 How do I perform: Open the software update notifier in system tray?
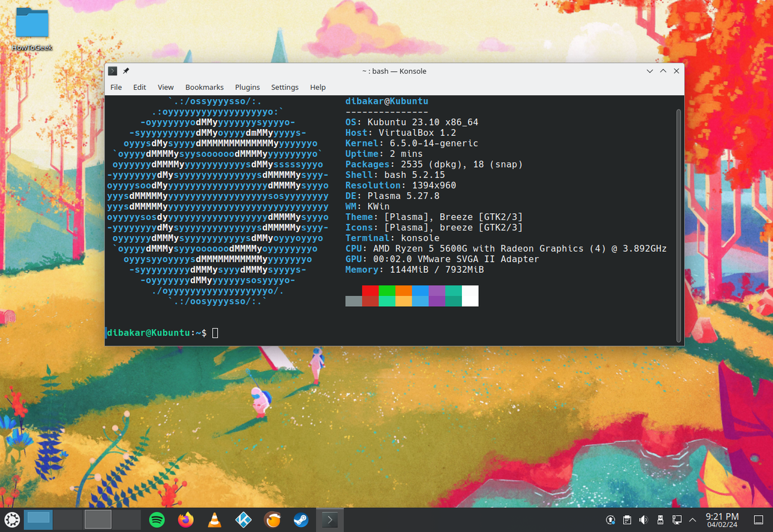[x=610, y=519]
